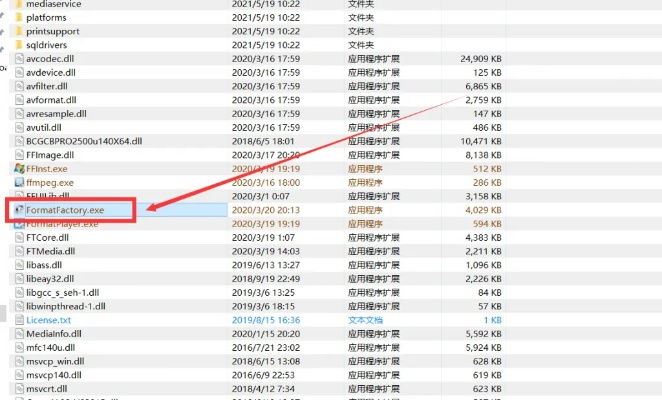The height and width of the screenshot is (400, 662).
Task: Click the libeay32.dll file icon
Action: click(19, 279)
